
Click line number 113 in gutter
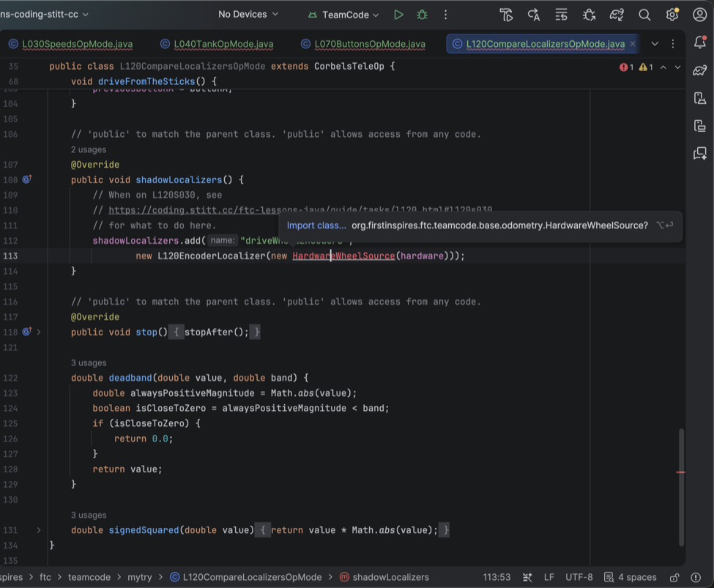pos(10,256)
